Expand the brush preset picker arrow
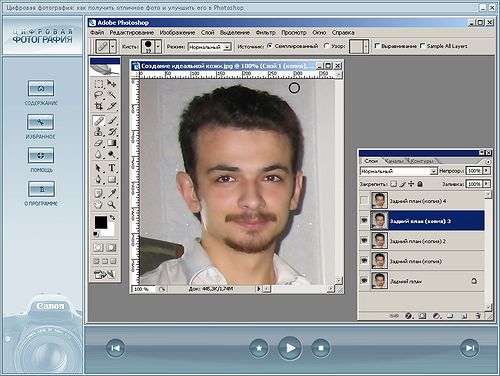This screenshot has width=500, height=376. tap(158, 46)
